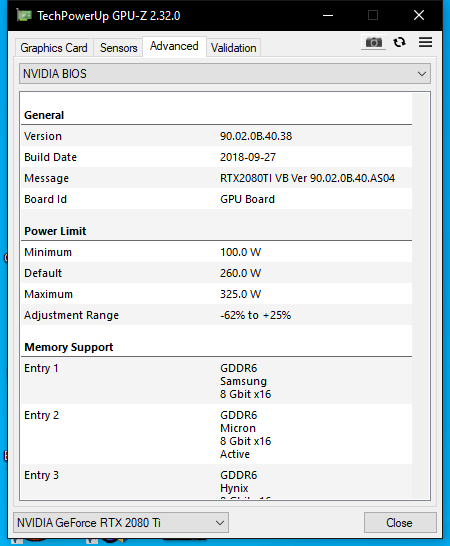
Task: Click the Default row label under Power Limit
Action: point(43,273)
